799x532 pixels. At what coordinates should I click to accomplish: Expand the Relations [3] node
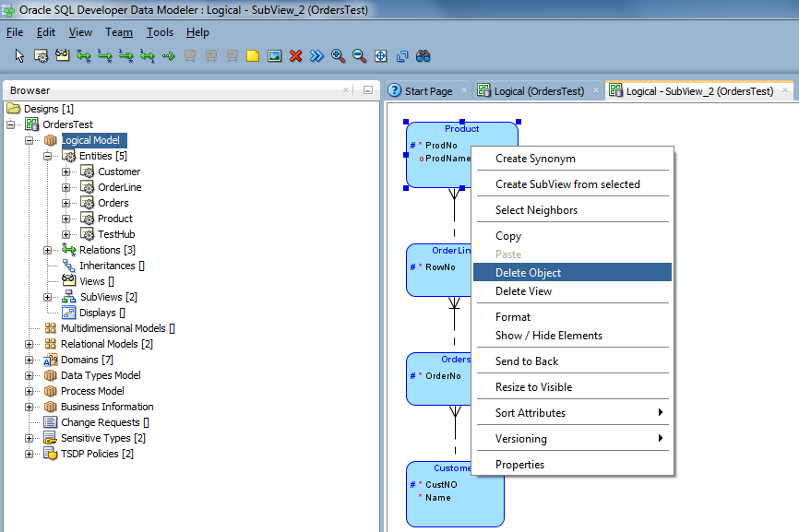point(48,251)
